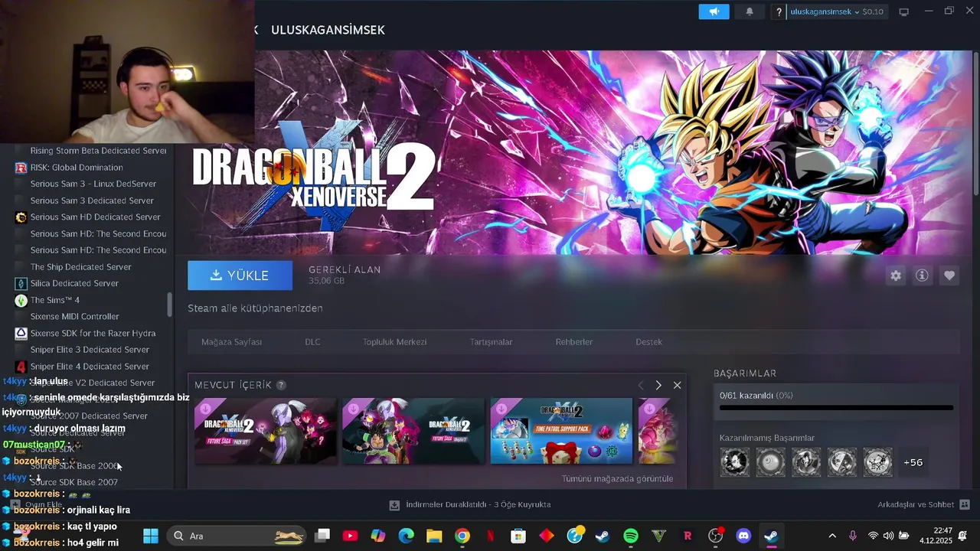Select Sniper Elite 4 Dedicated Server
Image resolution: width=980 pixels, height=551 pixels.
(90, 367)
